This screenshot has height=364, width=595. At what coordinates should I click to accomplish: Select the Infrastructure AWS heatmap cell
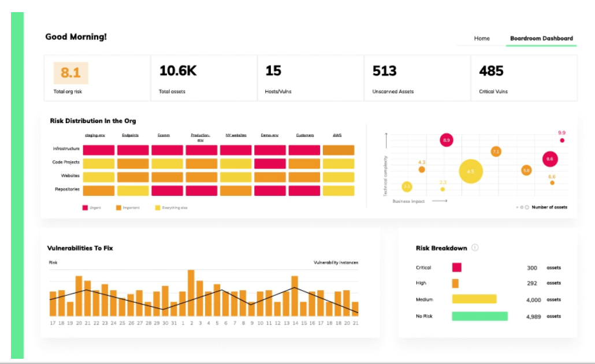[339, 150]
